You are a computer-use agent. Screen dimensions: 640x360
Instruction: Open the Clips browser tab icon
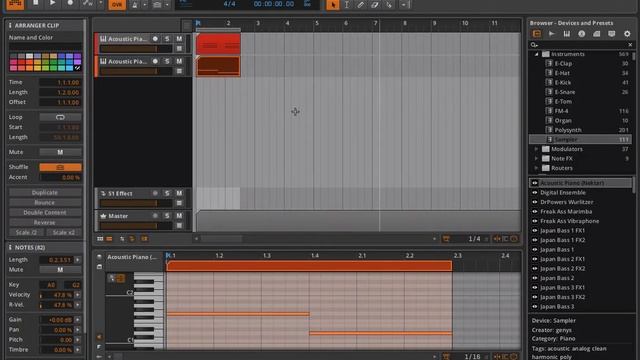pyautogui.click(x=597, y=34)
